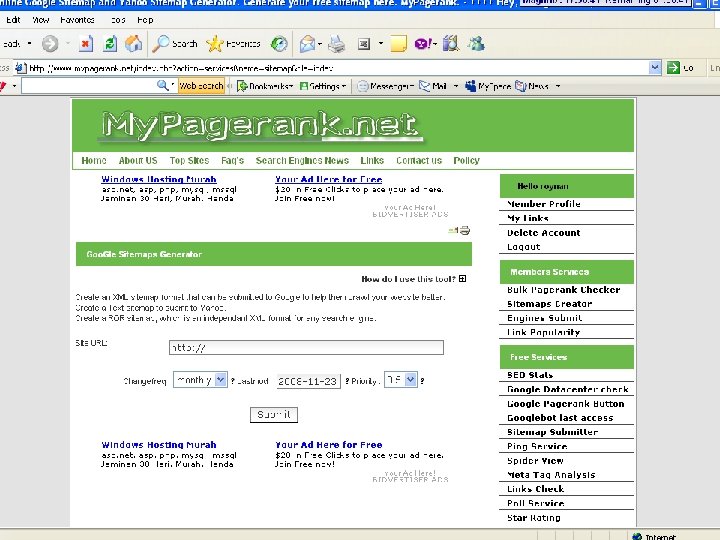Click the Print printer toolbar icon
Viewport: 720px width, 540px height.
click(x=337, y=44)
